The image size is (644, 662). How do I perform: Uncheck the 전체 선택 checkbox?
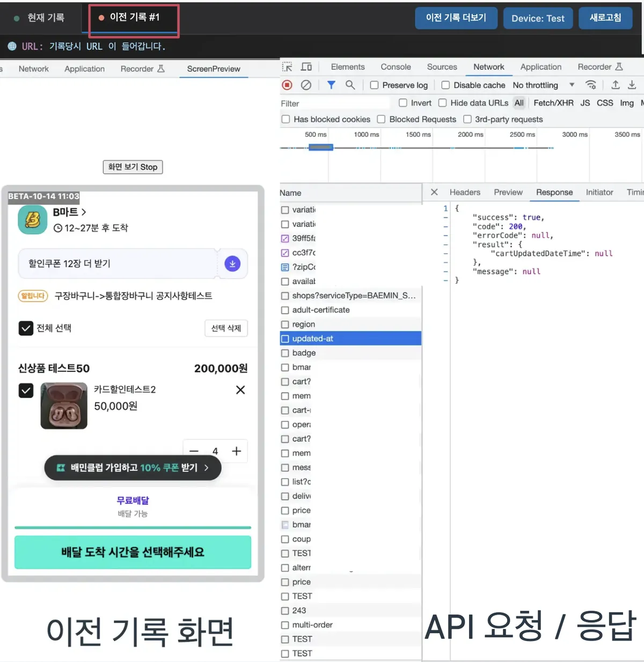click(x=26, y=328)
